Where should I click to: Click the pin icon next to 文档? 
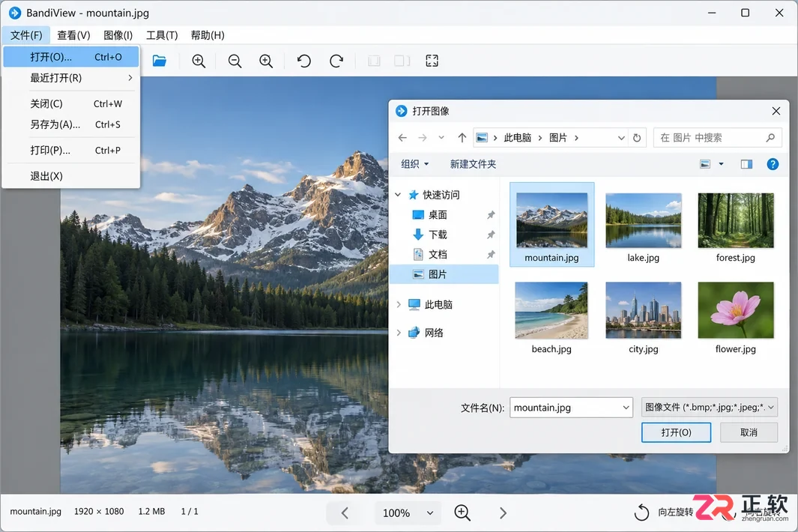(491, 255)
